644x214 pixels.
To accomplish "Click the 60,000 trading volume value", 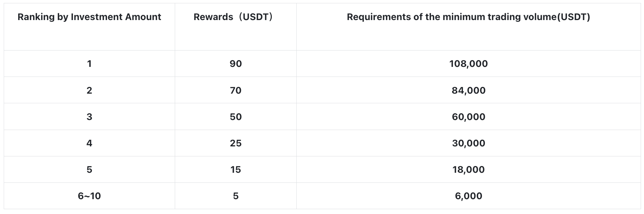I will (x=468, y=117).
